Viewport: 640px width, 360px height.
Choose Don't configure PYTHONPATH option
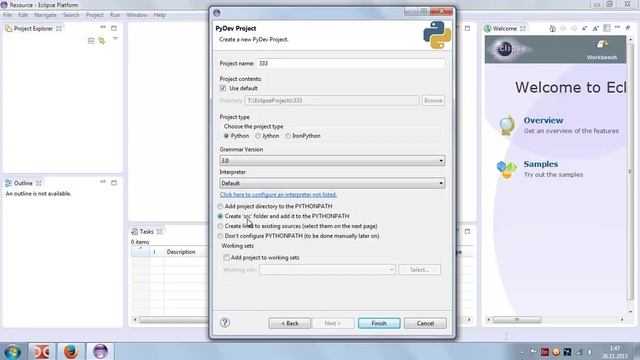click(220, 236)
